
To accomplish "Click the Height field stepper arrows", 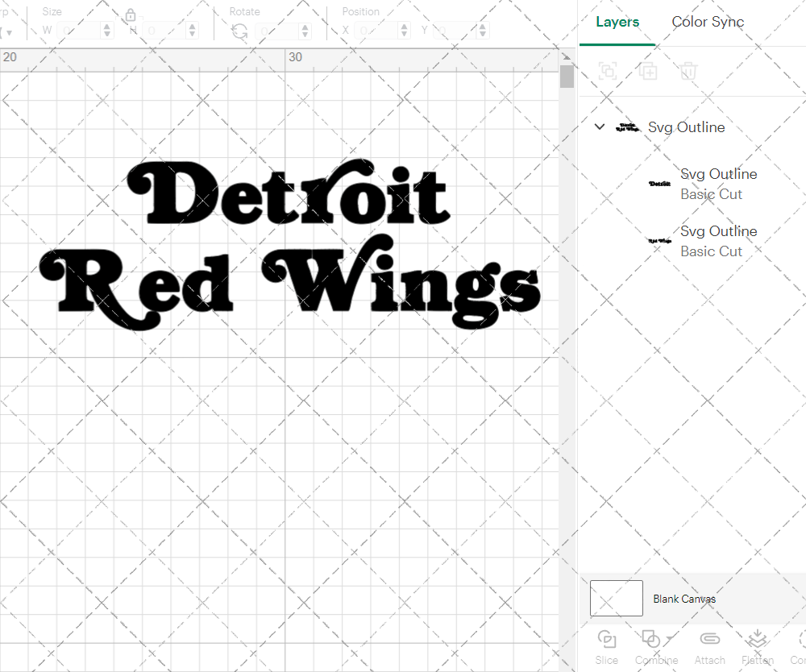I will click(x=193, y=31).
